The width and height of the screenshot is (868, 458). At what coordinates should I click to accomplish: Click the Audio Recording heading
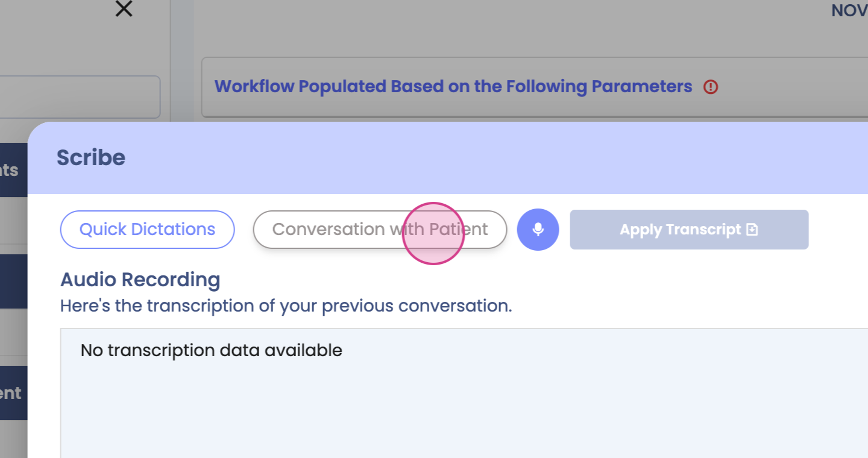pos(140,280)
